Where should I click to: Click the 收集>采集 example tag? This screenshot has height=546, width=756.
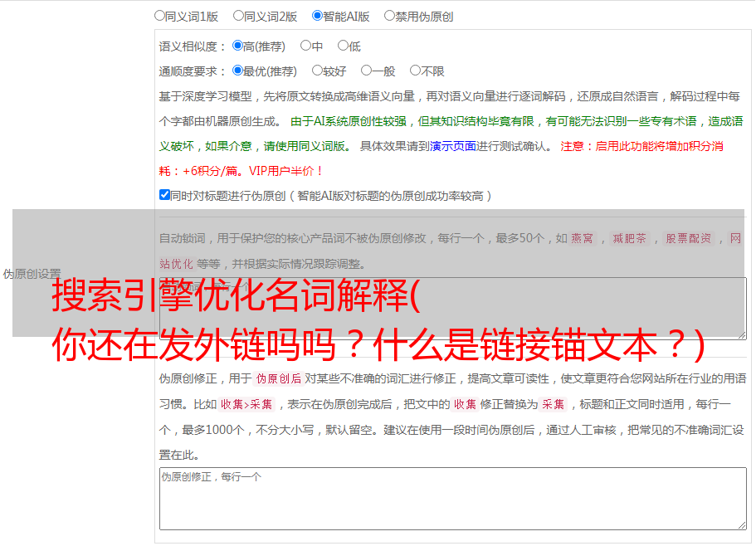246,404
